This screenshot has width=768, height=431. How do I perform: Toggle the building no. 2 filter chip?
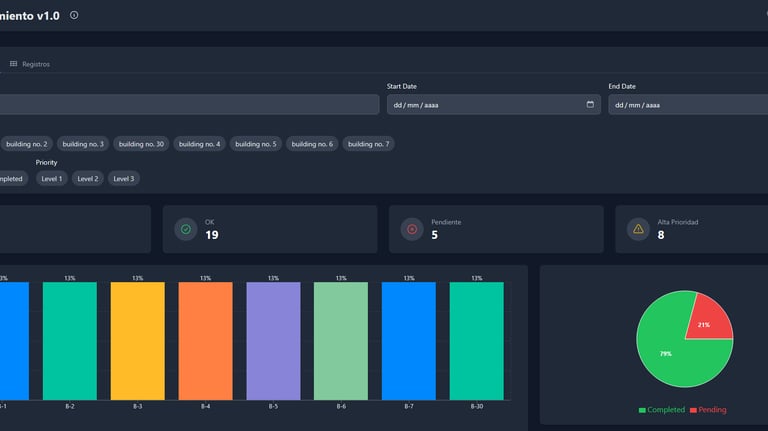click(26, 144)
